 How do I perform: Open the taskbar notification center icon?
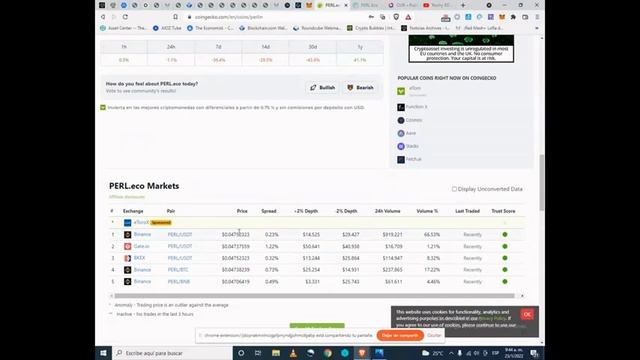coord(534,353)
